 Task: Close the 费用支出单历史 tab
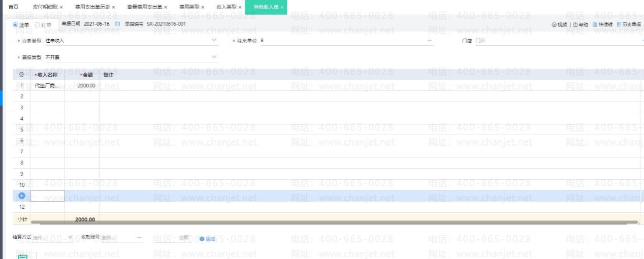coord(113,7)
